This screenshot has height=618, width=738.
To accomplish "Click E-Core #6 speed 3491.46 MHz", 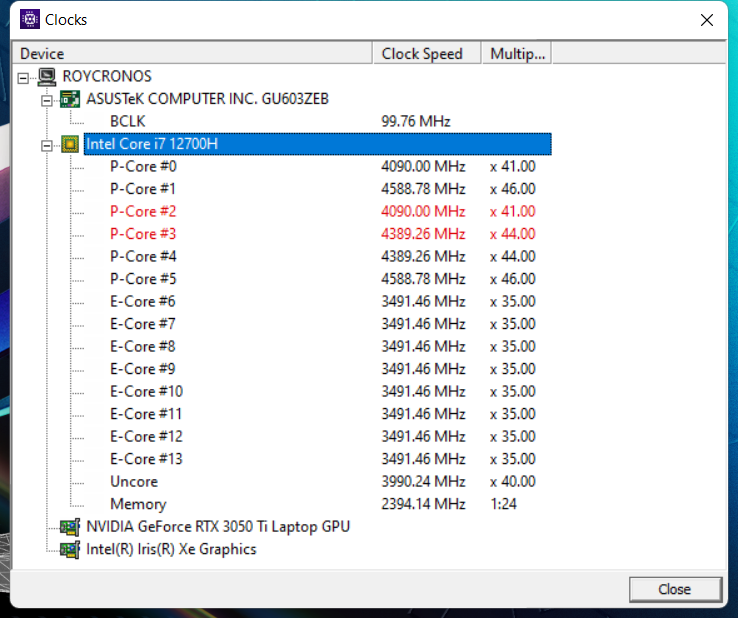I will (x=423, y=302).
